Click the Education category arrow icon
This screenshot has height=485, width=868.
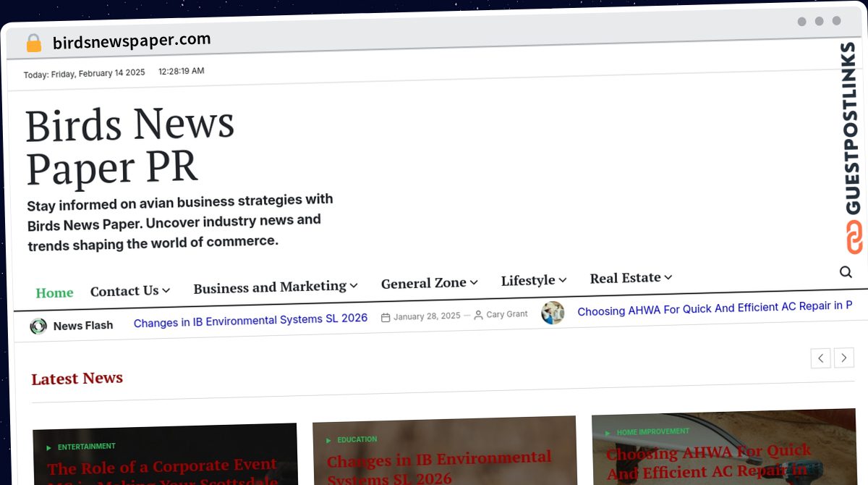[329, 440]
